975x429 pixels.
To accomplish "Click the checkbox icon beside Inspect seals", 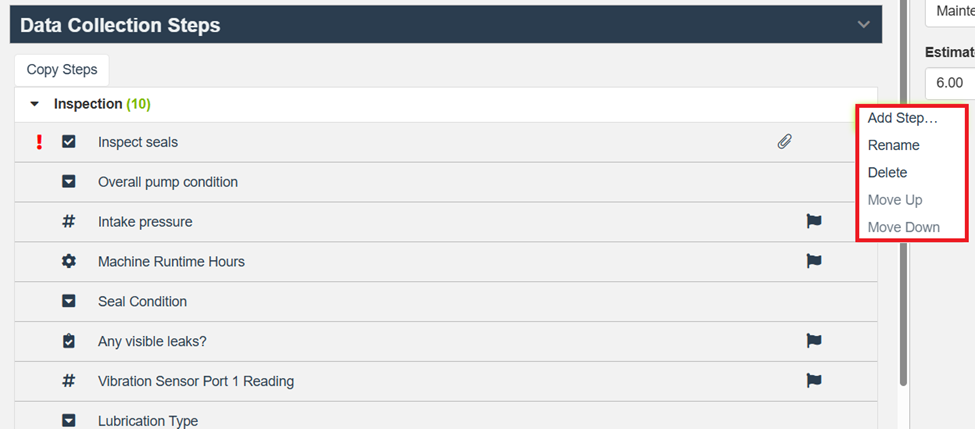I will (x=69, y=142).
